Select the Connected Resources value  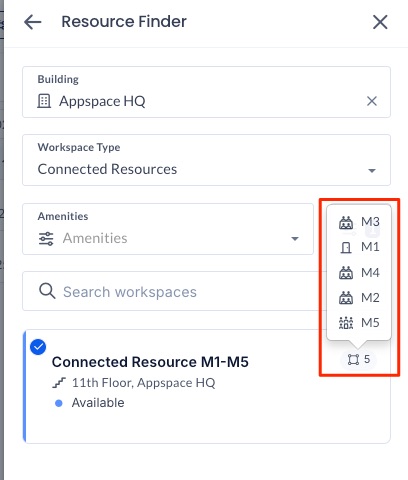[x=107, y=169]
